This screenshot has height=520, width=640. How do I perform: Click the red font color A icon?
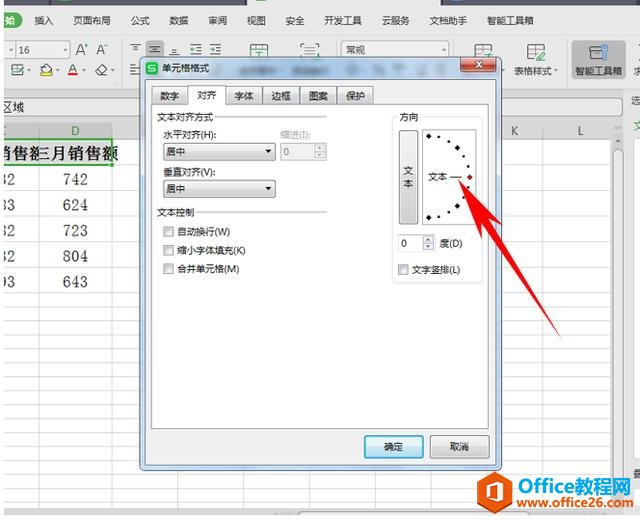(x=73, y=70)
